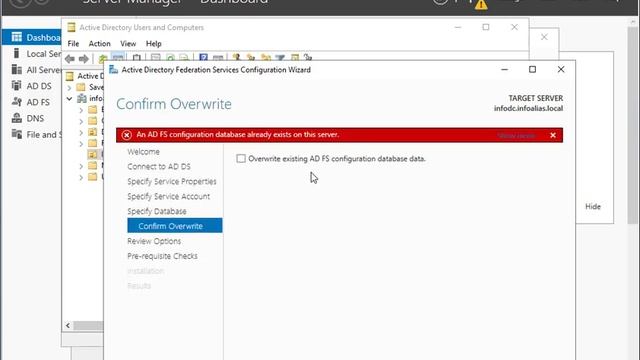Click Create new user toolbar icon
The height and width of the screenshot is (360, 640).
[x=236, y=58]
